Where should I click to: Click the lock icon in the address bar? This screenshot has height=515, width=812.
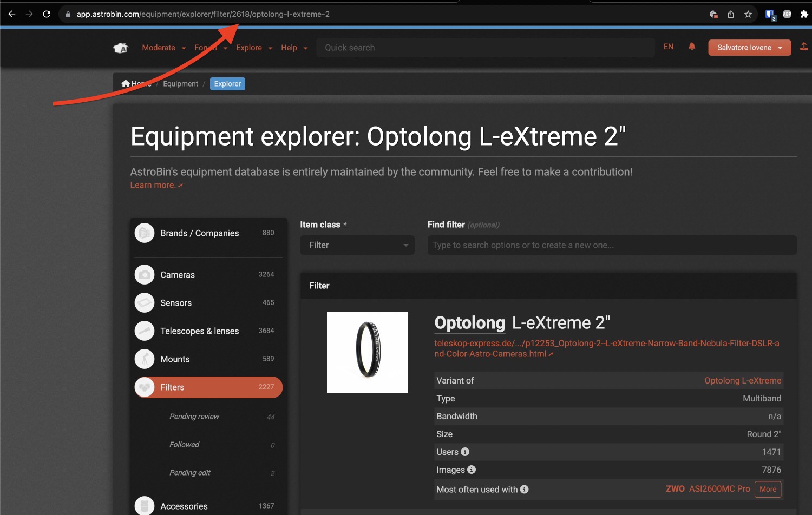pyautogui.click(x=68, y=15)
